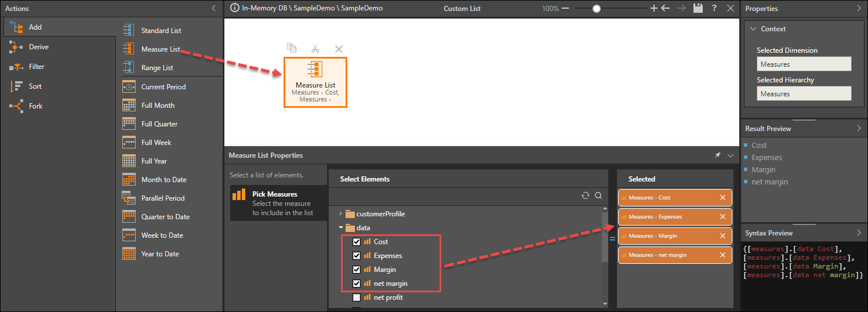Click the save disk icon in toolbar
This screenshot has height=312, width=868.
click(x=698, y=8)
